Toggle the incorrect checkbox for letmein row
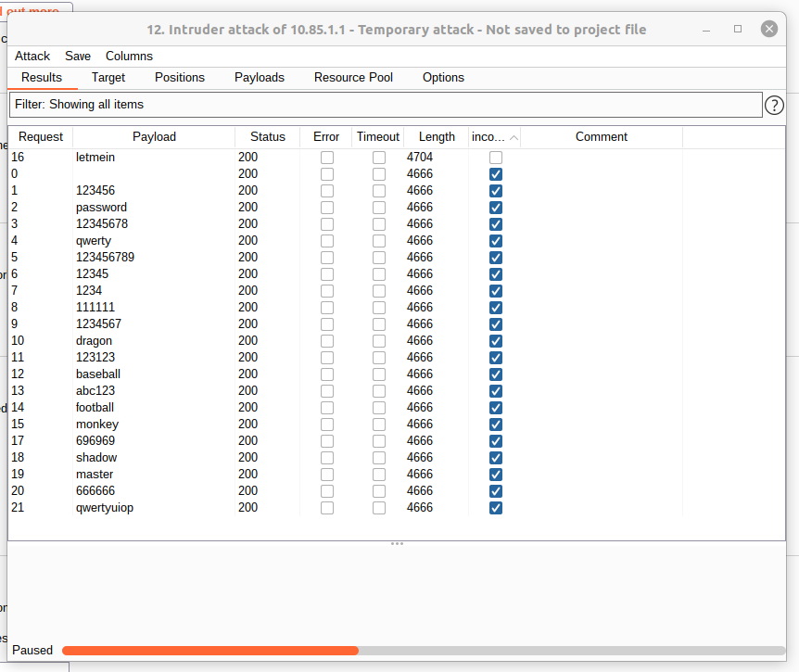 496,158
